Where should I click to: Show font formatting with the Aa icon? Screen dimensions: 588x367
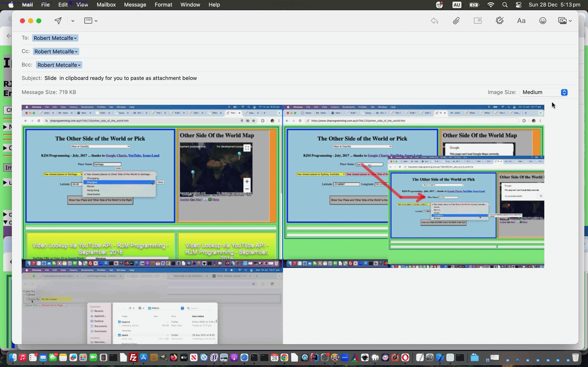[521, 21]
